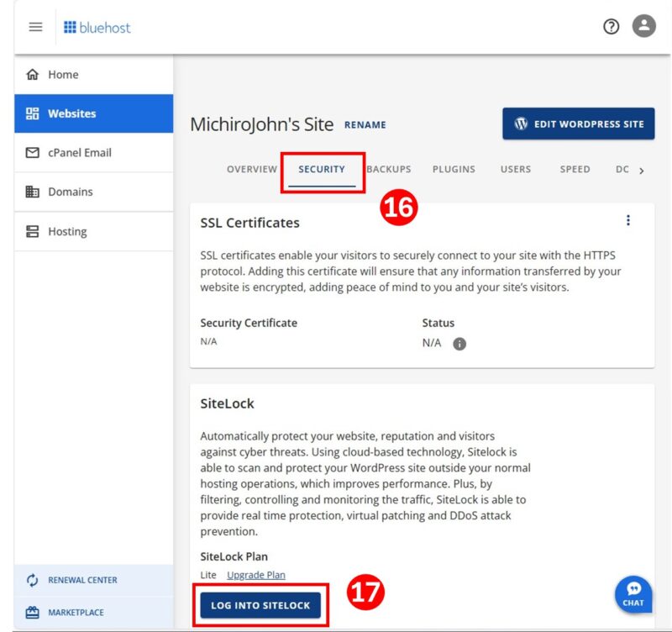
Task: Open Domains via its sidebar icon
Action: (x=34, y=192)
